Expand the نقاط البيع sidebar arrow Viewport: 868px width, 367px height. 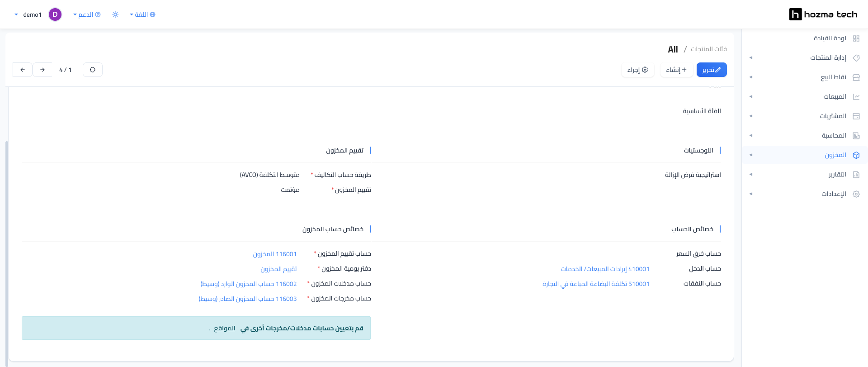coord(751,77)
